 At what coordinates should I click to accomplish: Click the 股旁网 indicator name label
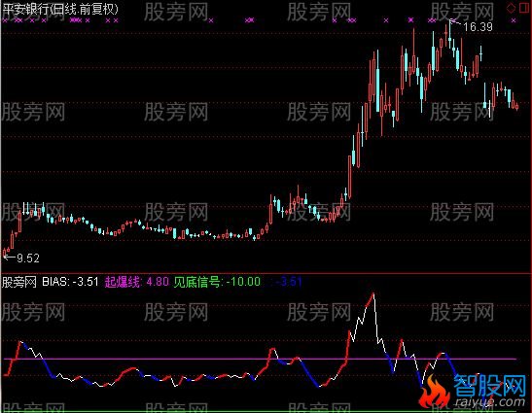click(19, 282)
